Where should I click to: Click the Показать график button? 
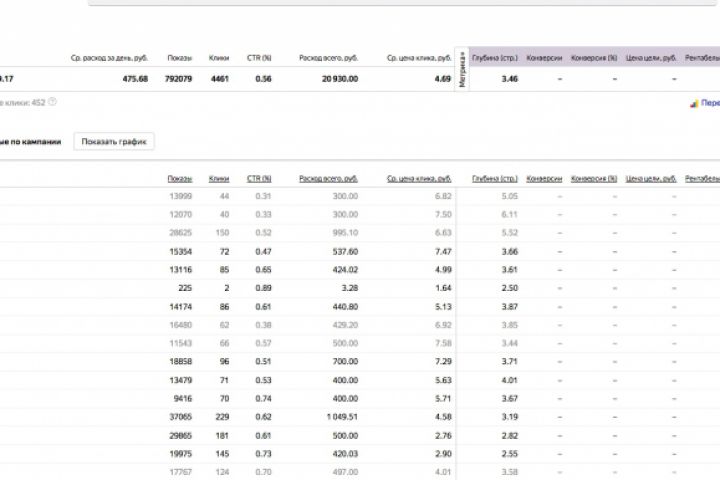pyautogui.click(x=114, y=141)
